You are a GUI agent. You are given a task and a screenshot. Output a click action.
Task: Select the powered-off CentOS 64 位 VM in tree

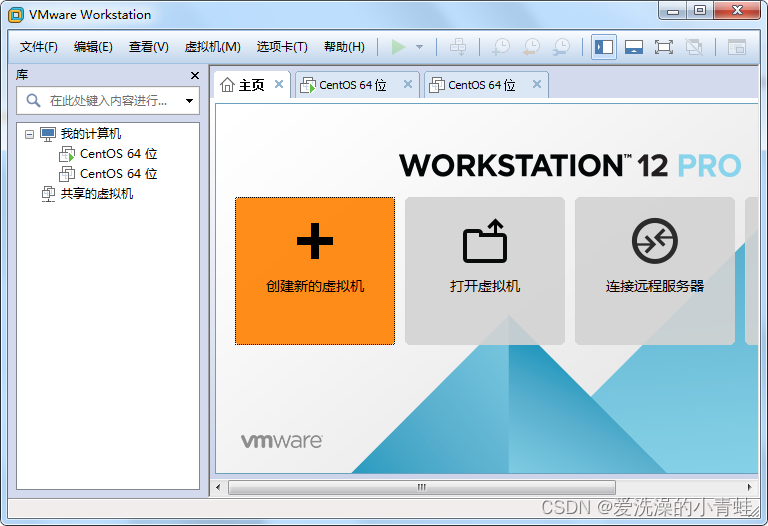point(118,174)
